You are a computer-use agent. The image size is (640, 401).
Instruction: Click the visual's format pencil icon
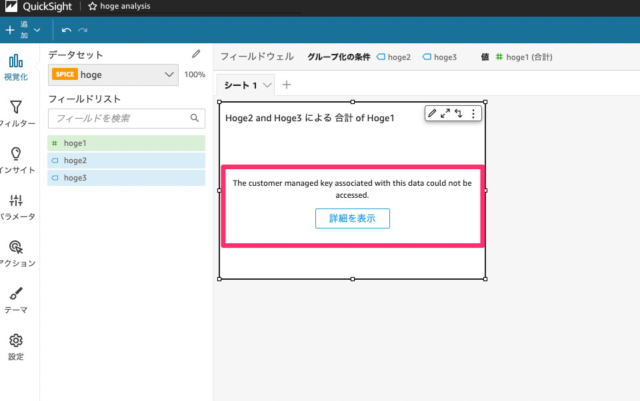pyautogui.click(x=432, y=114)
